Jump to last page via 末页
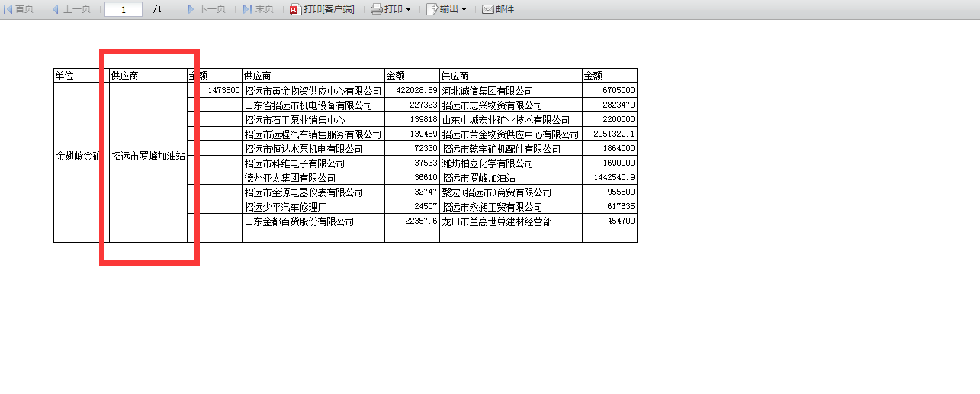 point(259,9)
